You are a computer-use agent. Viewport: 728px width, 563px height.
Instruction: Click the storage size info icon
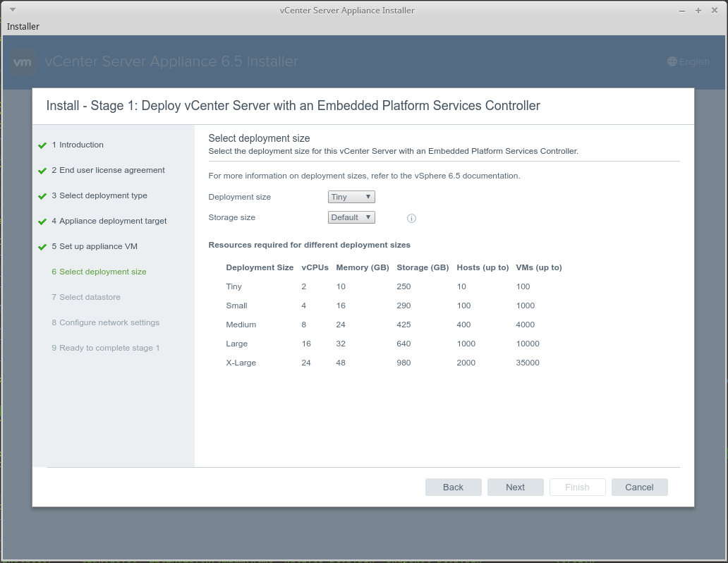tap(412, 218)
